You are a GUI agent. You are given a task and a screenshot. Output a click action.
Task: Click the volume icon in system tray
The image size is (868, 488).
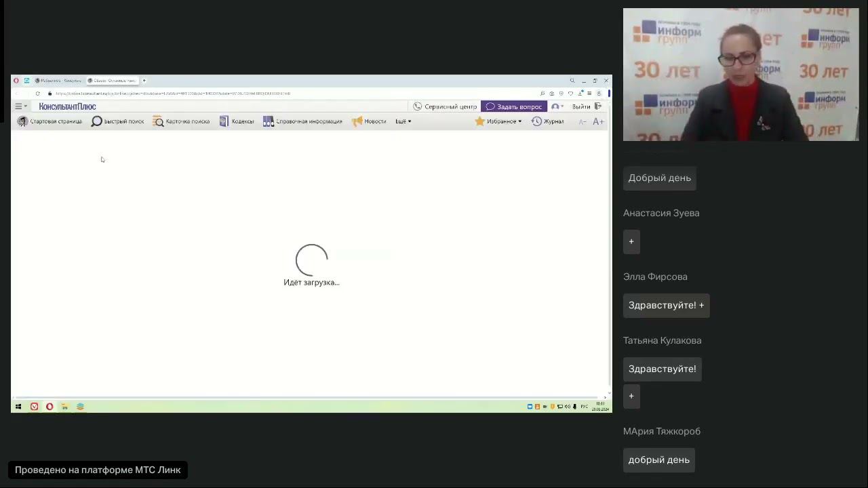[x=568, y=407]
